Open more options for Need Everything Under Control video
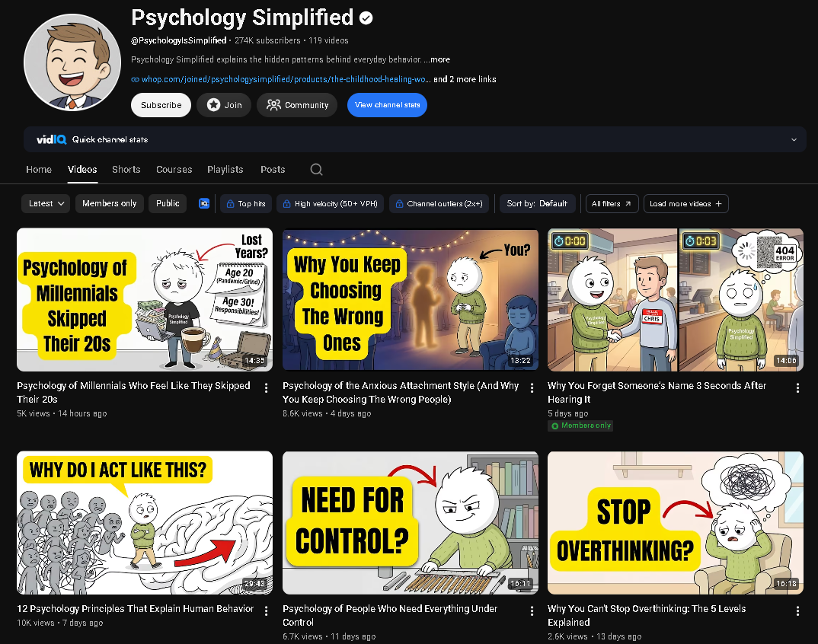Screen dimensions: 818x644 point(532,611)
